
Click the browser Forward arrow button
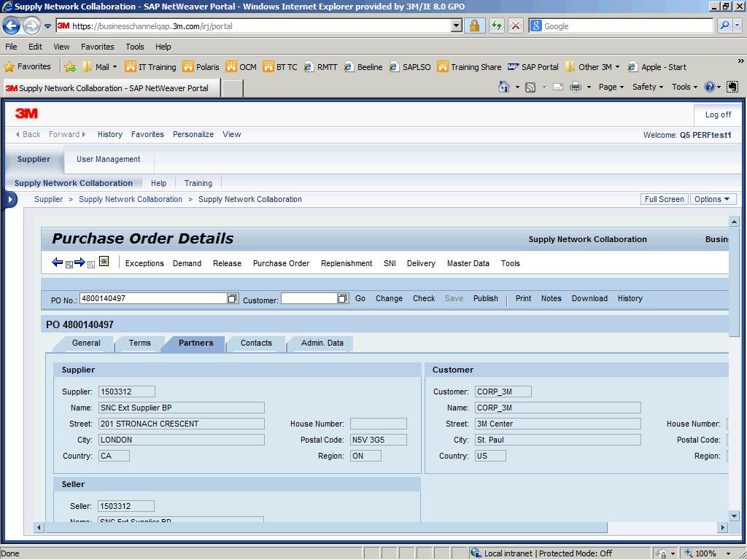click(31, 26)
